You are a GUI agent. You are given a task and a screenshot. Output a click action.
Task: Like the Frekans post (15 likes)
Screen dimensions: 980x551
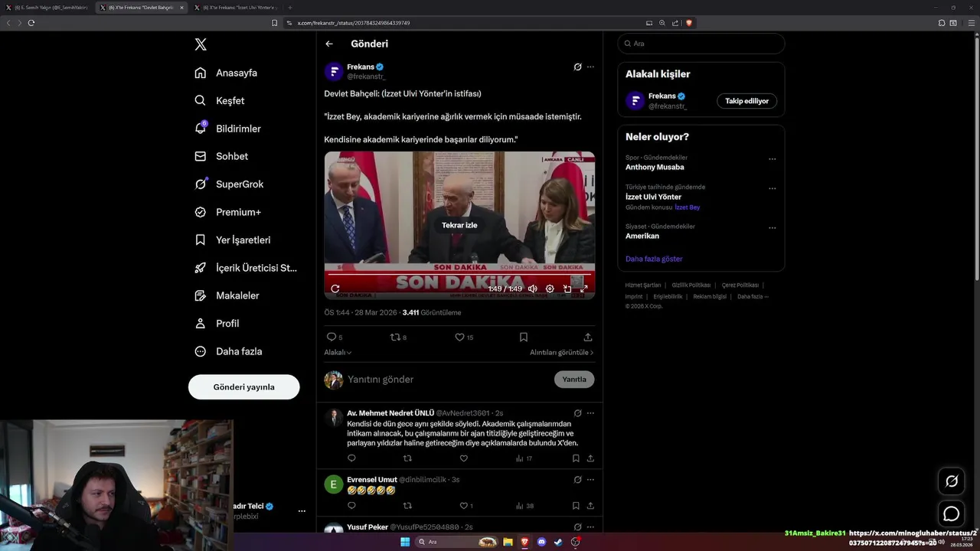click(464, 337)
